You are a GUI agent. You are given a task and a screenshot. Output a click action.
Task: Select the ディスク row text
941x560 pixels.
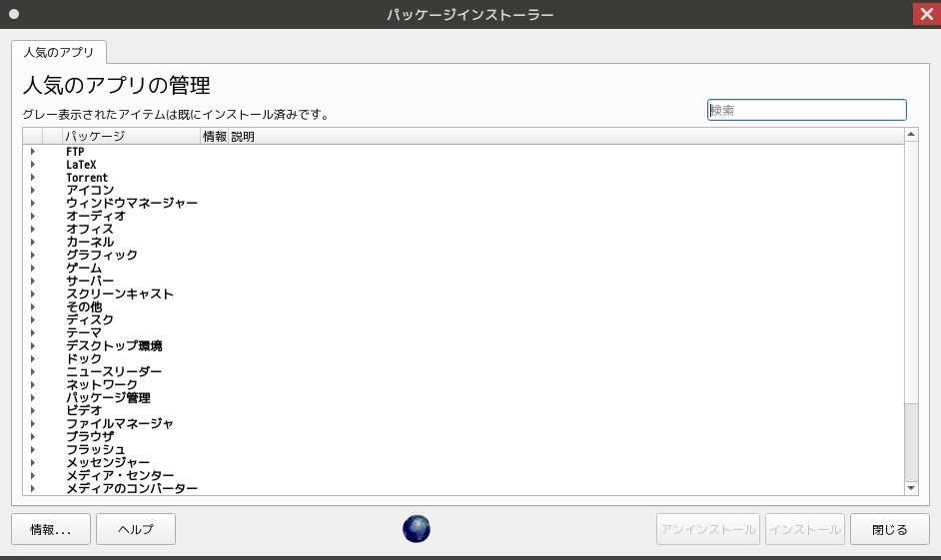[x=90, y=319]
